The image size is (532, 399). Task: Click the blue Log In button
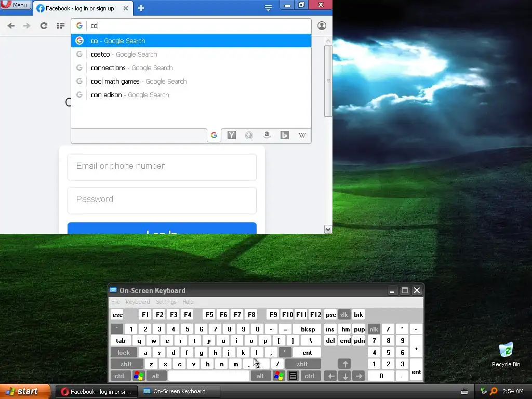point(162,229)
